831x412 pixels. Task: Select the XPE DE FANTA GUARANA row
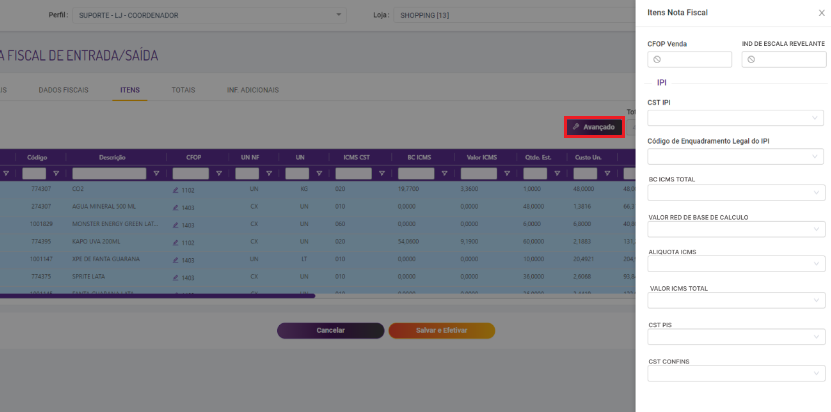click(x=318, y=259)
